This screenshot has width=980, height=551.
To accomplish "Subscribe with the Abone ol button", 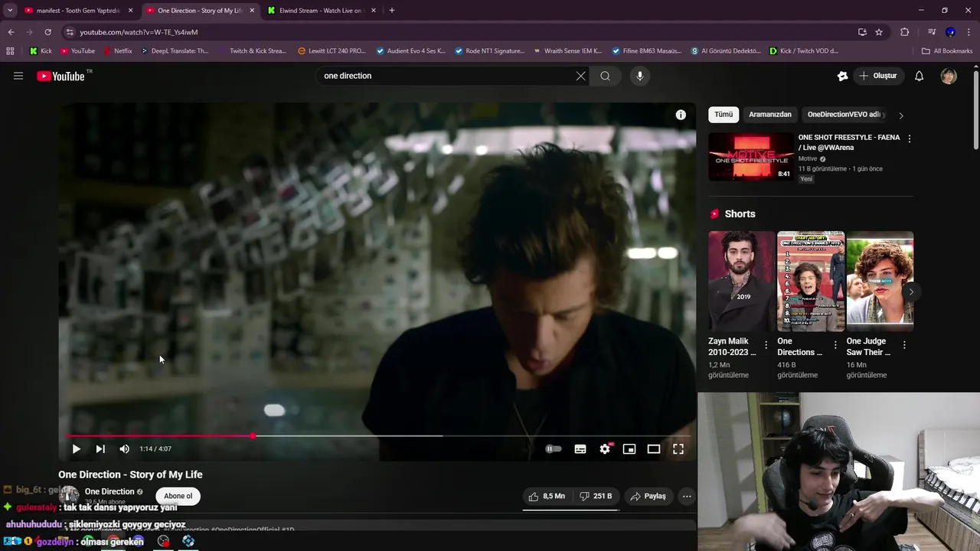I will coord(178,496).
